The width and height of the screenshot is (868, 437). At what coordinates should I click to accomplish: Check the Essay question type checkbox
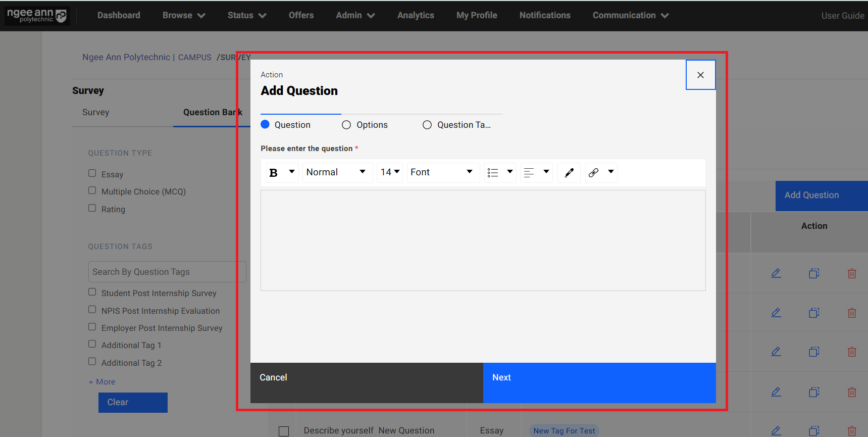pyautogui.click(x=92, y=173)
